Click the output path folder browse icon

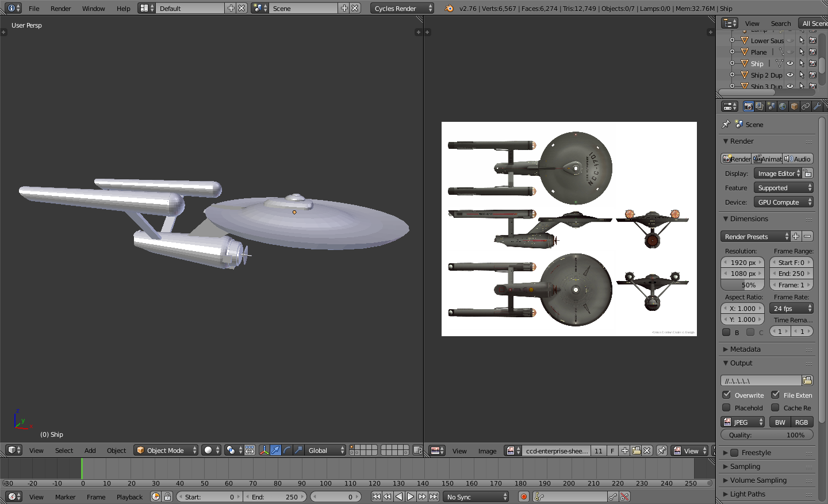coord(807,380)
